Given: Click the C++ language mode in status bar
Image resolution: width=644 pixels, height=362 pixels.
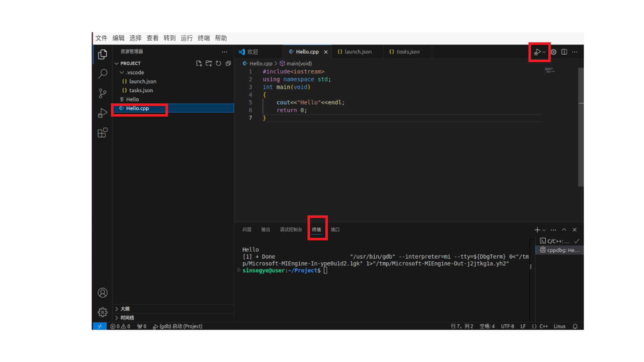Looking at the screenshot, I should (543, 326).
